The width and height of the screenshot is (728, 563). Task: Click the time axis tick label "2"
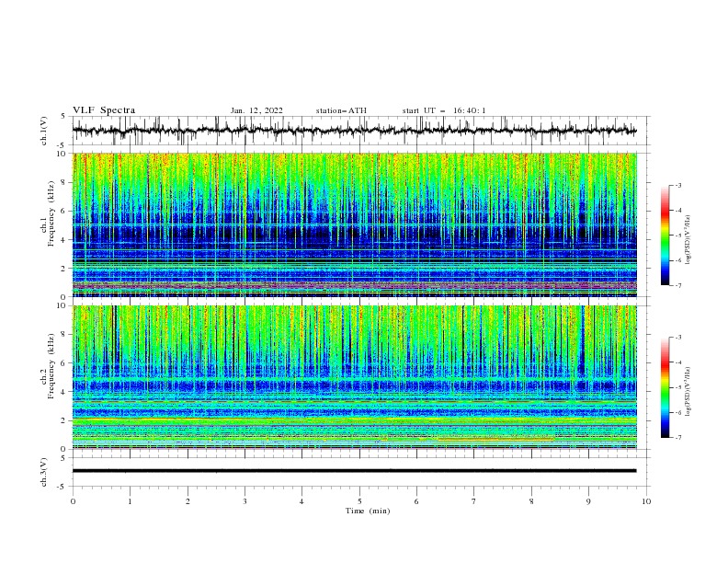pyautogui.click(x=188, y=501)
